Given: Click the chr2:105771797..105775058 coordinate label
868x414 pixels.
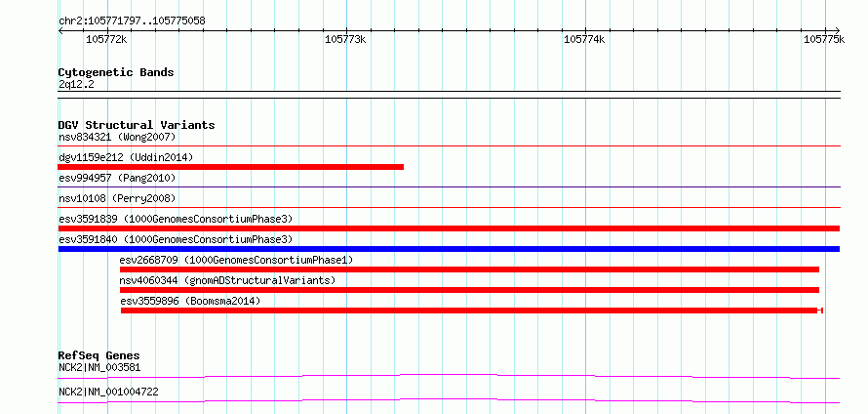Looking at the screenshot, I should (x=132, y=21).
